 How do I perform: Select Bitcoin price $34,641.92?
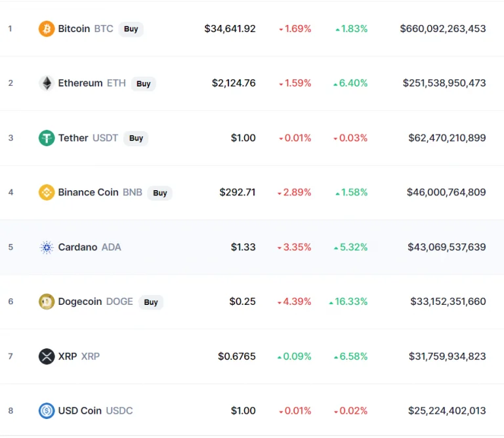(230, 29)
